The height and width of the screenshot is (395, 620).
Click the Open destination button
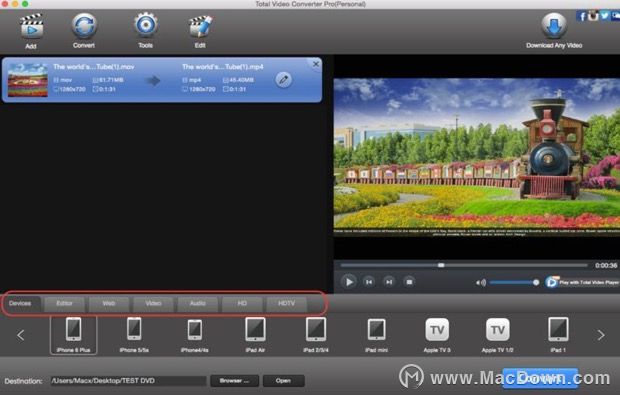[284, 381]
